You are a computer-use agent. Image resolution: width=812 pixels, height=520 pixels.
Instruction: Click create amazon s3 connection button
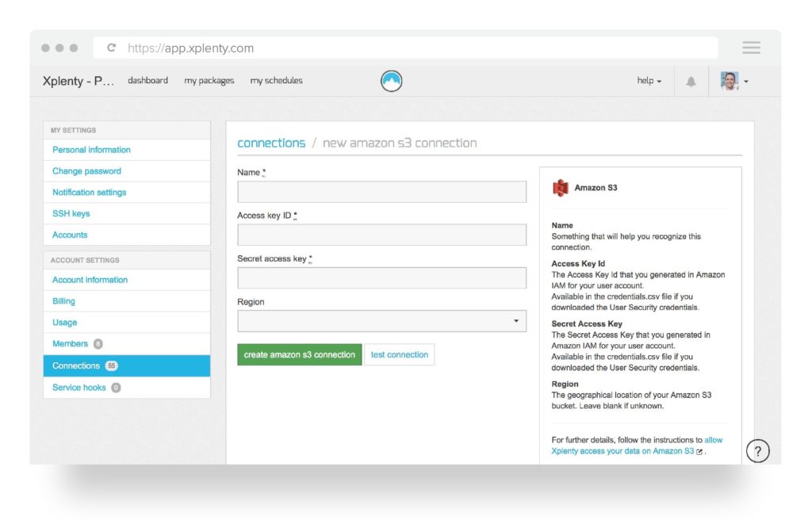tap(299, 355)
